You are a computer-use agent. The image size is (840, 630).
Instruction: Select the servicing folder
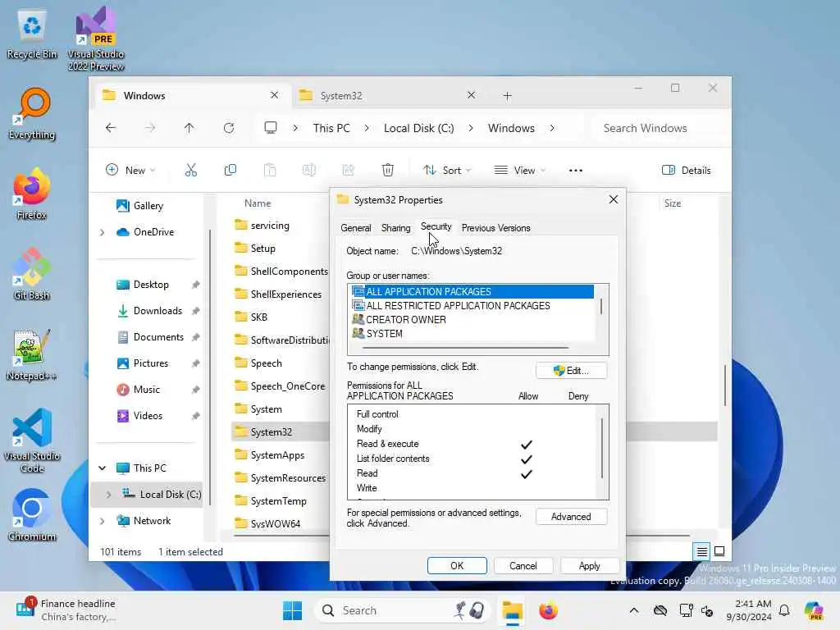(x=270, y=226)
